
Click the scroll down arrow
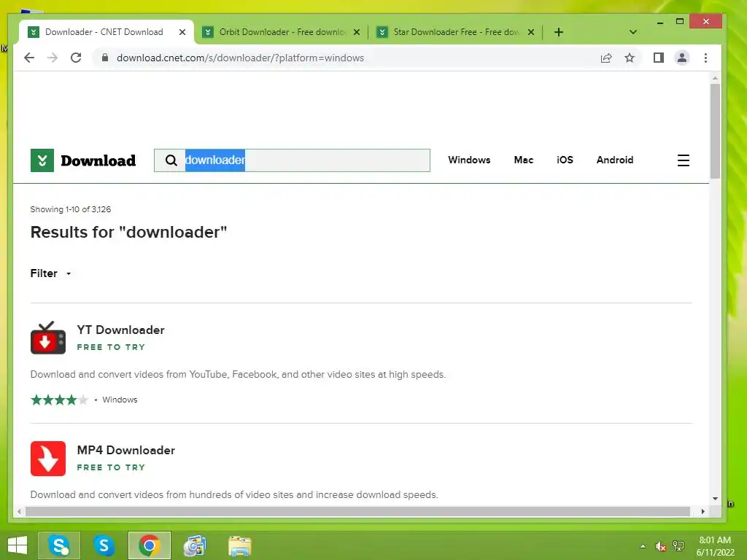point(715,499)
